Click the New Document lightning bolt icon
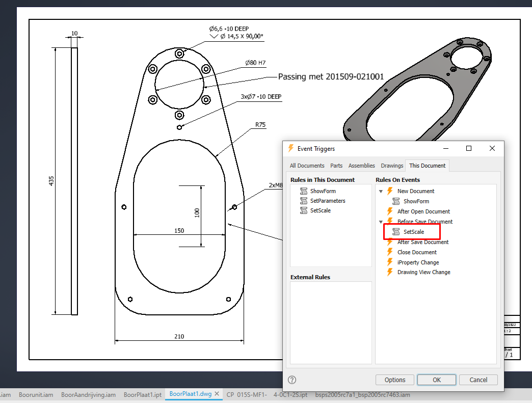Viewport: 532px width, 403px height. pos(390,191)
